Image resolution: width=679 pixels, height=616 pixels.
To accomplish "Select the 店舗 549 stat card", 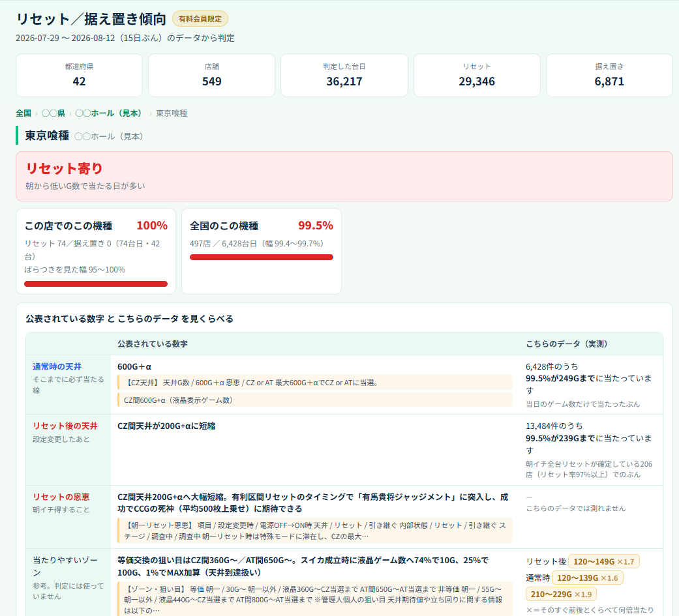I will point(212,76).
